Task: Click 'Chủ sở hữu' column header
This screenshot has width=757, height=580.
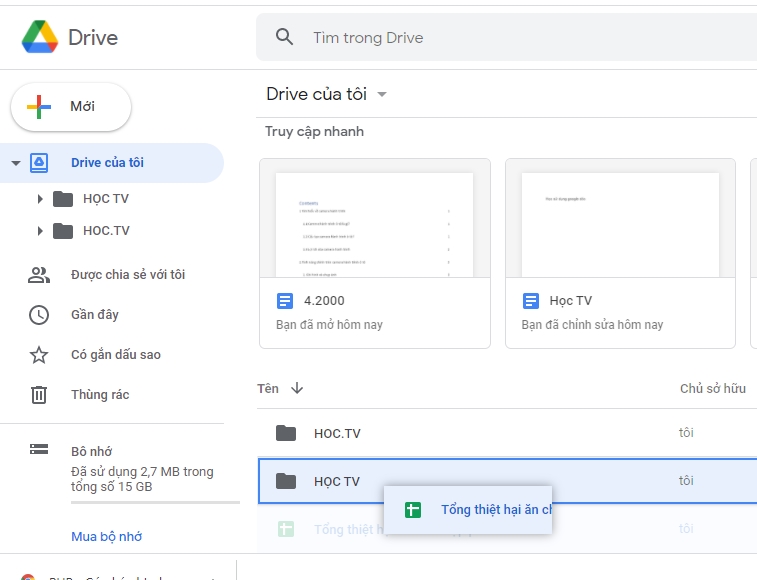Action: click(713, 389)
